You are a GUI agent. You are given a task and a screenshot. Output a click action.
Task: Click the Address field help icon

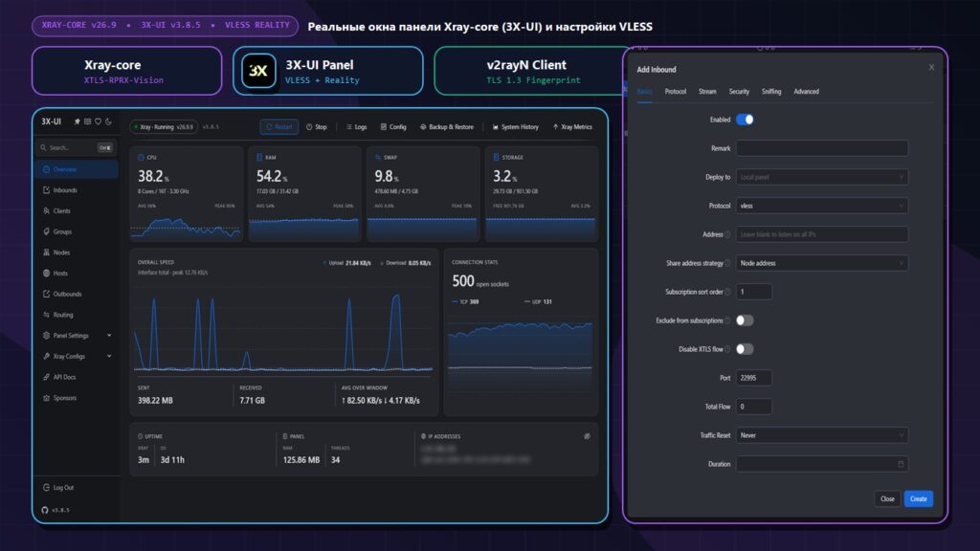tap(727, 234)
